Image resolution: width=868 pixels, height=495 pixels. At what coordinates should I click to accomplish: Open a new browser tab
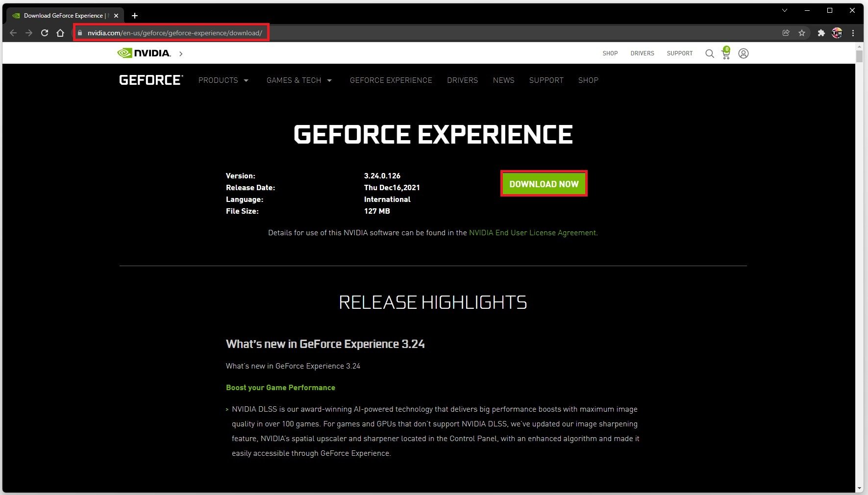pos(135,16)
